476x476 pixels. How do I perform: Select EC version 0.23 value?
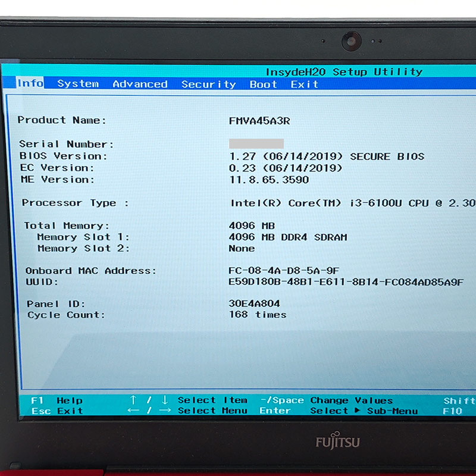click(286, 168)
